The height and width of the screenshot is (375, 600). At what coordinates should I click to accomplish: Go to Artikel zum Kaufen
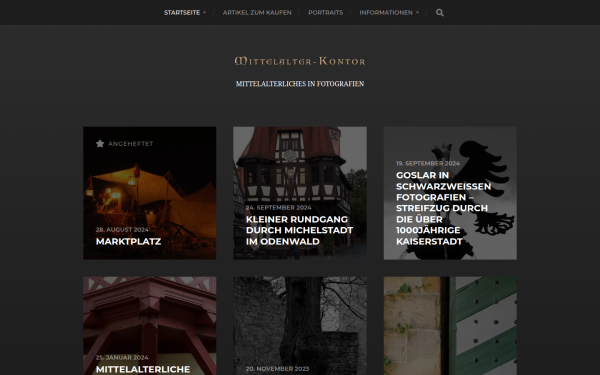click(x=257, y=13)
